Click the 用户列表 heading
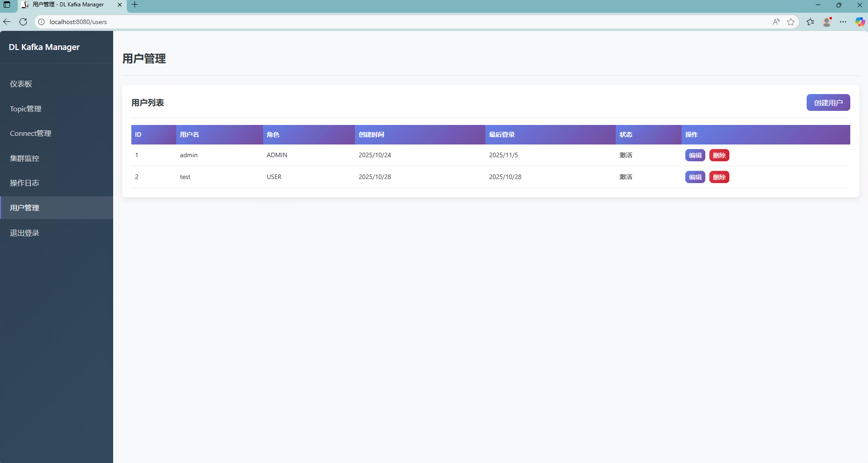This screenshot has width=868, height=463. click(x=148, y=103)
